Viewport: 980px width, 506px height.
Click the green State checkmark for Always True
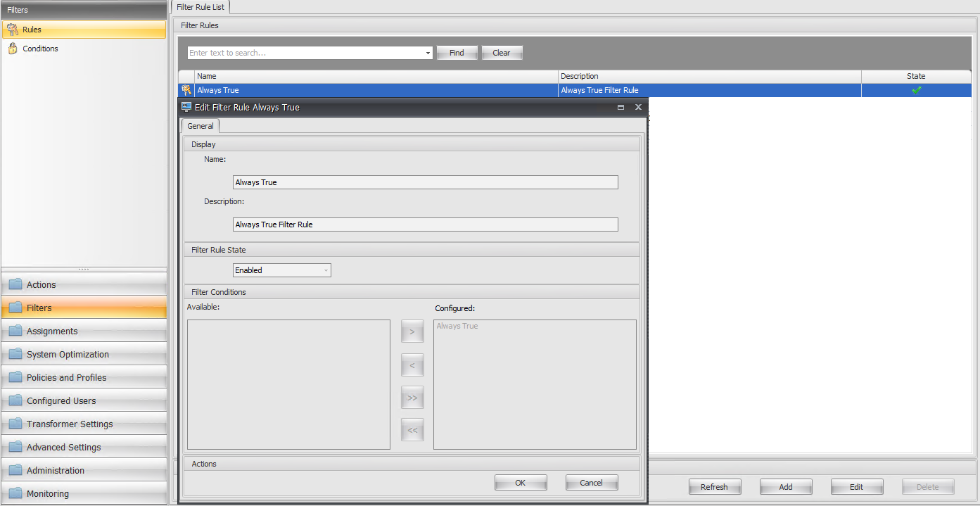916,90
